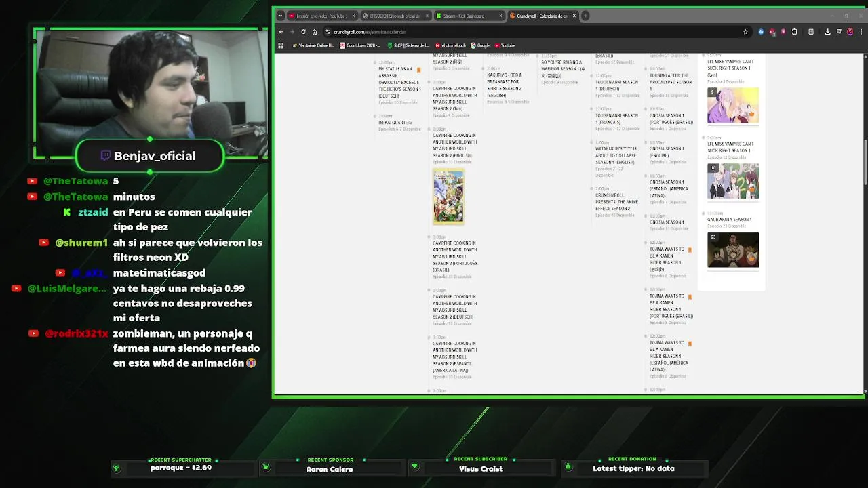The image size is (868, 488).
Task: Open the new tab plus button
Action: pyautogui.click(x=585, y=16)
